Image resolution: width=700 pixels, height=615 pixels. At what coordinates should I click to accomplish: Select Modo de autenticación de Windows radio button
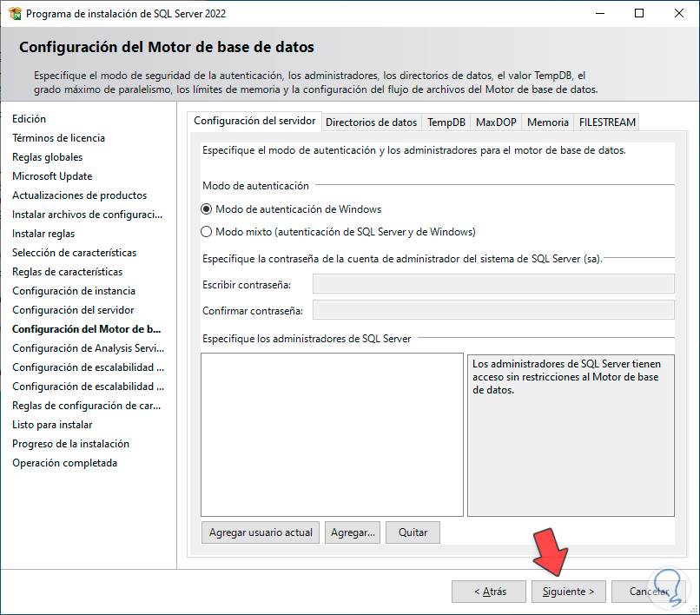[206, 209]
